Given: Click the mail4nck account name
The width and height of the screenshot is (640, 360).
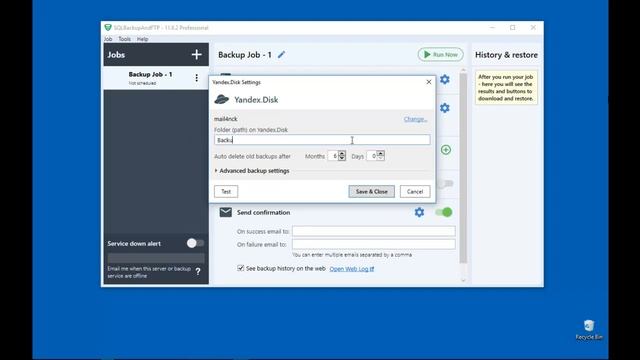Looking at the screenshot, I should 226,119.
